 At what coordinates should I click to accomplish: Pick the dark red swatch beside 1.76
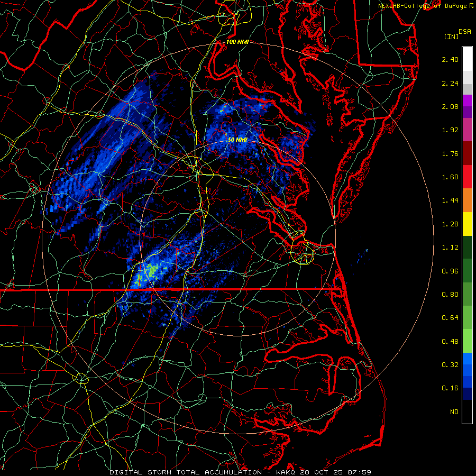[x=467, y=153]
